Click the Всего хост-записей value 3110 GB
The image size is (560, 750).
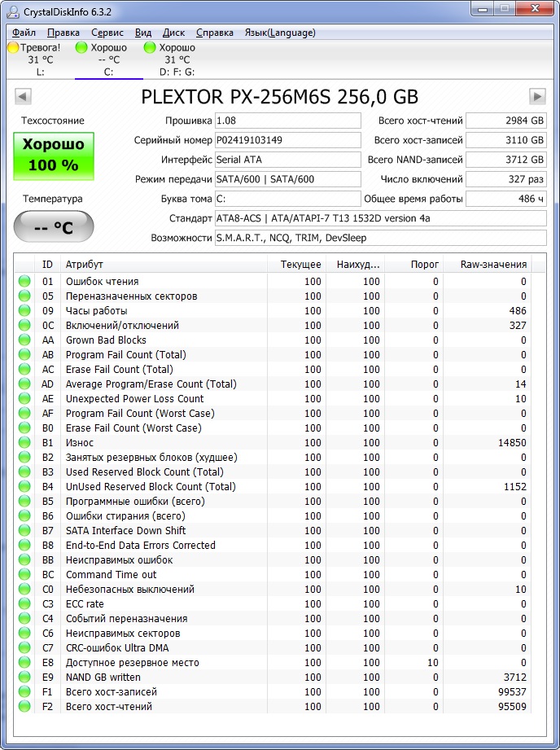click(x=506, y=140)
